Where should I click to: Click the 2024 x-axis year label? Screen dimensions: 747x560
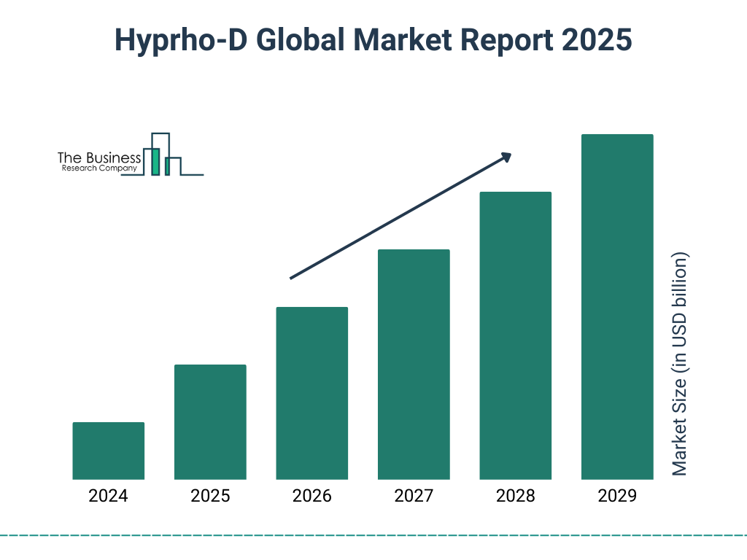click(109, 497)
